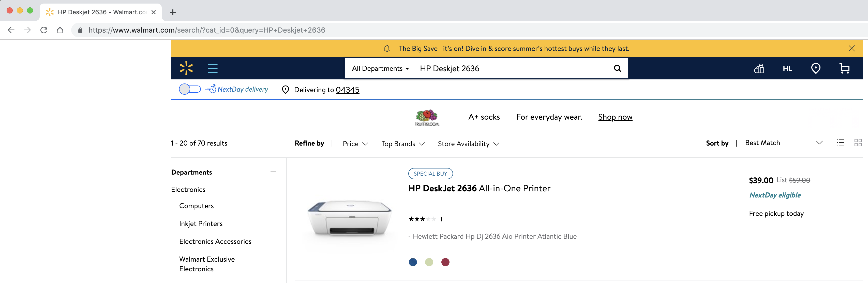Collapse the Departments section
The image size is (868, 283).
point(273,172)
